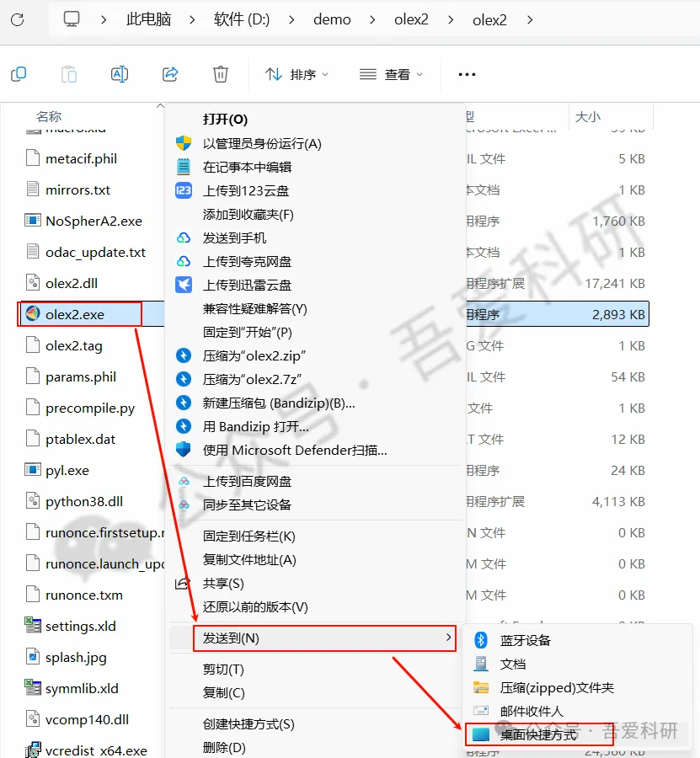Viewport: 700px width, 758px height.
Task: Choose 同步至其它设备 menu entry
Action: [x=247, y=505]
